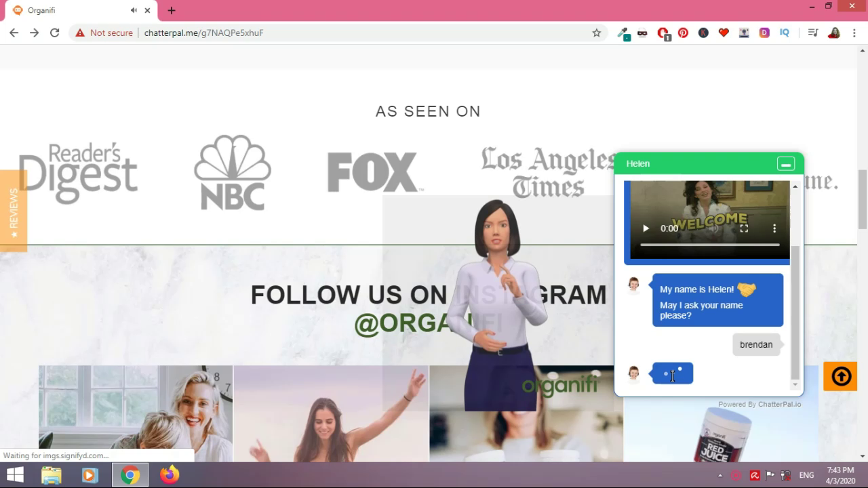Bookmark the page with the star icon
Image resolution: width=868 pixels, height=488 pixels.
[x=596, y=33]
